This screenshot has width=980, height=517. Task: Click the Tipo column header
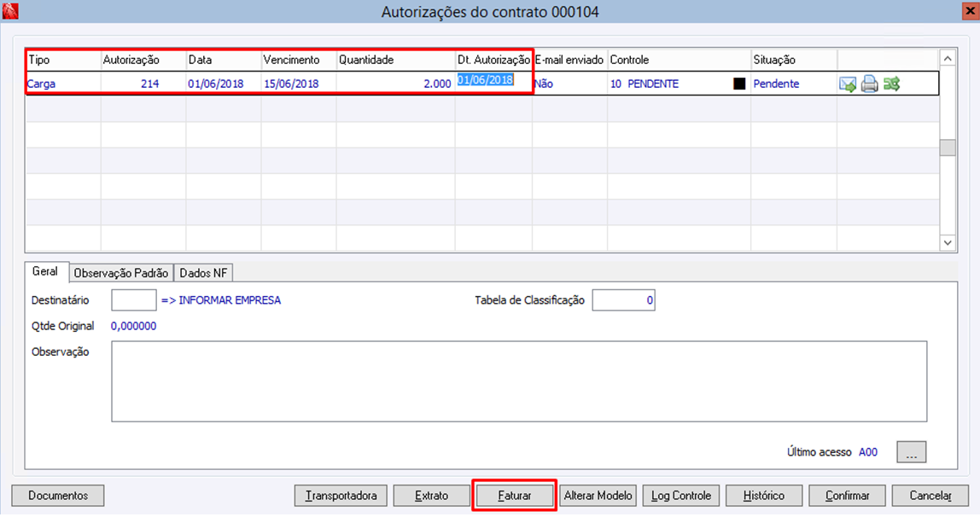tap(62, 60)
